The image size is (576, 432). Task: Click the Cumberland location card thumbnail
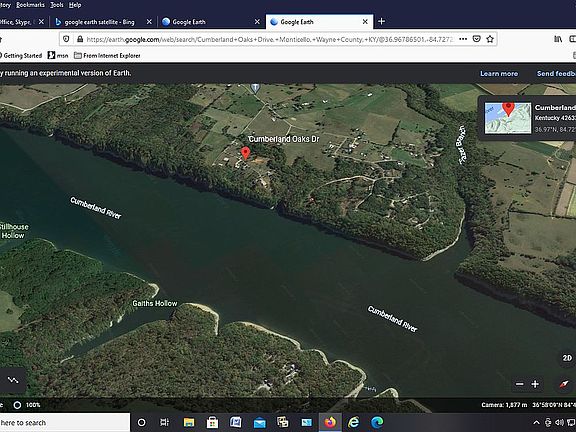click(508, 118)
